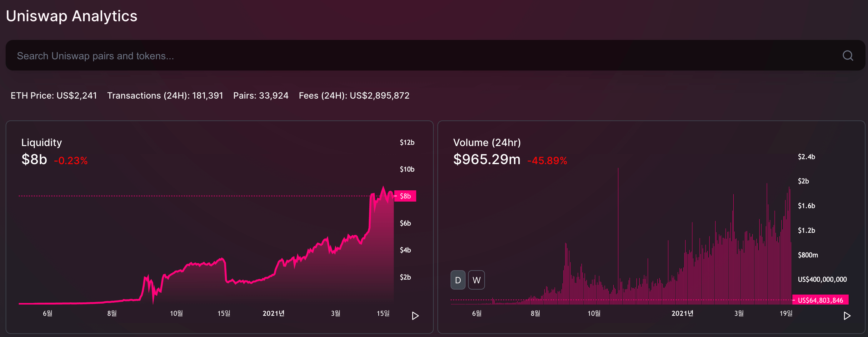The width and height of the screenshot is (868, 337).
Task: Click the US$64,803,846 volume marker label
Action: pos(820,300)
